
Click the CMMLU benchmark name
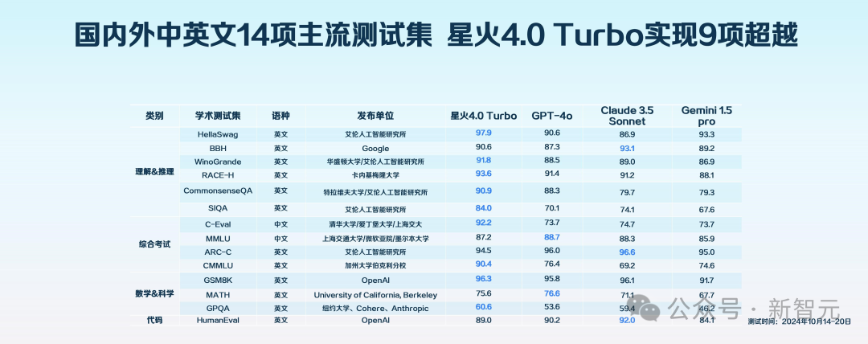click(218, 264)
